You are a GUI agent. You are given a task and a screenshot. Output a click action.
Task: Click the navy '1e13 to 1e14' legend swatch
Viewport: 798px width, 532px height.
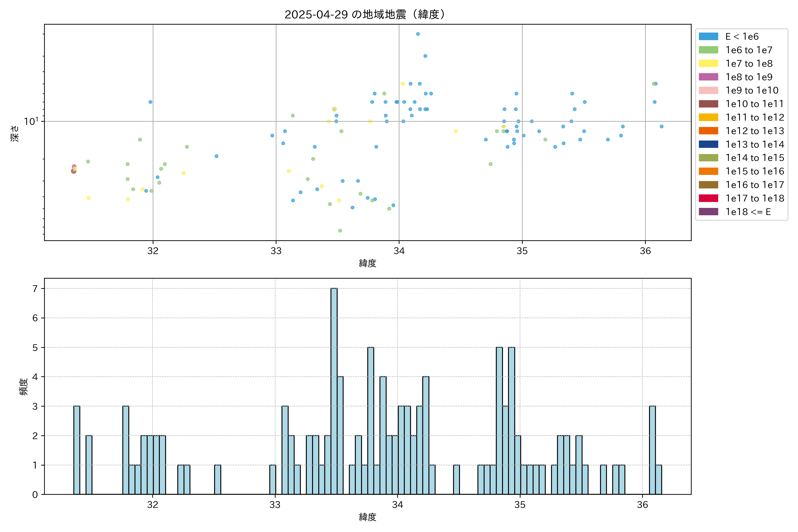708,144
